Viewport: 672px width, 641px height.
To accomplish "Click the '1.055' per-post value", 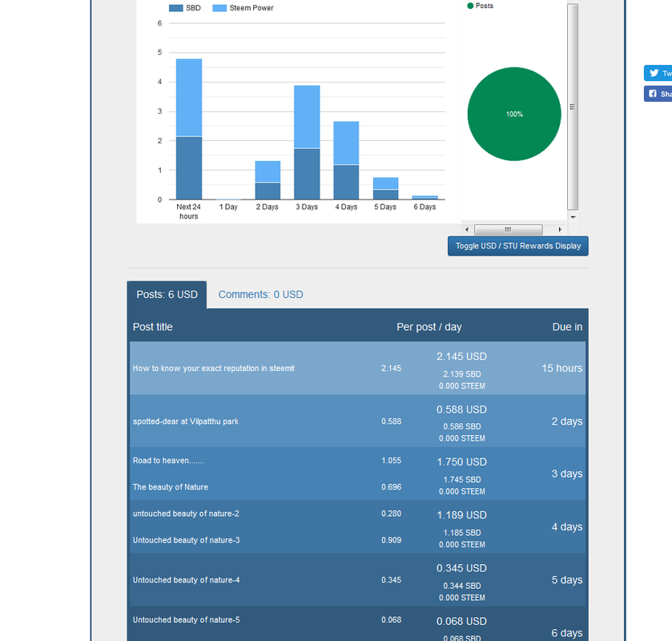I will click(x=392, y=461).
